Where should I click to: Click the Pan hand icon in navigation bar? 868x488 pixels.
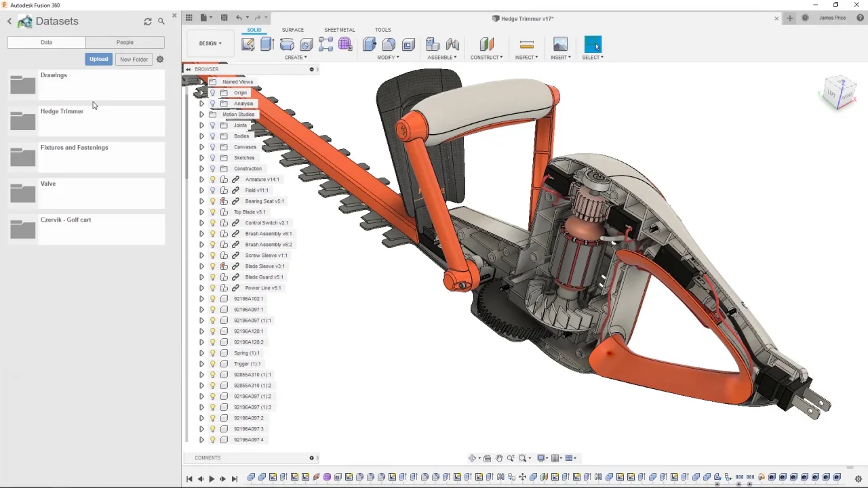point(499,458)
